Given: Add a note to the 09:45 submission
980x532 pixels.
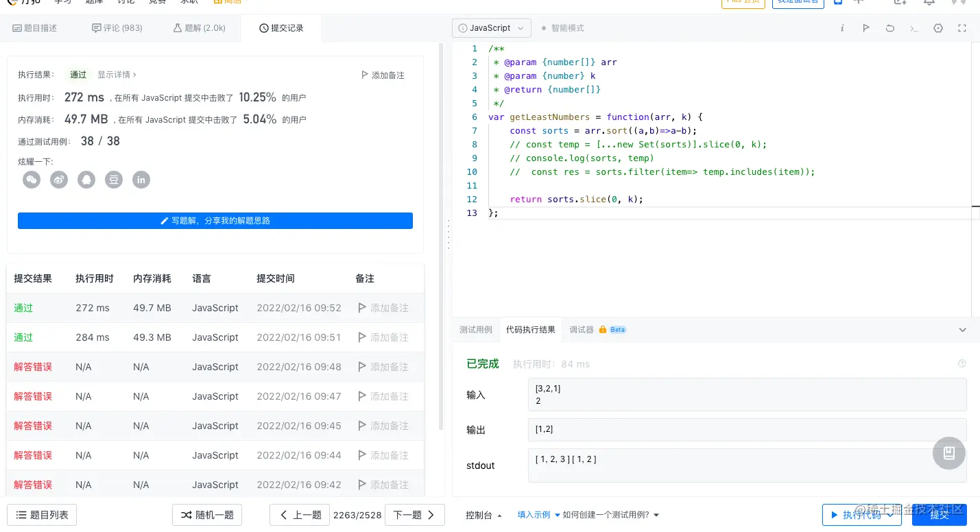Looking at the screenshot, I should click(x=383, y=426).
